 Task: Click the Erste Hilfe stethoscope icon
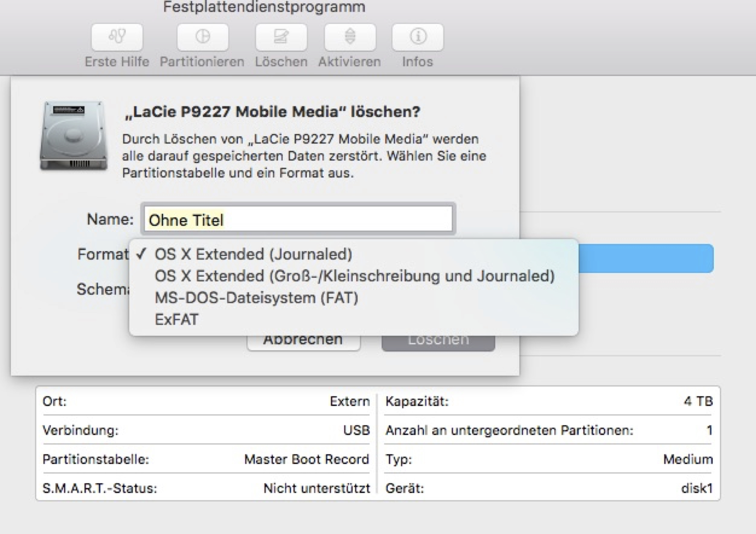coord(117,37)
